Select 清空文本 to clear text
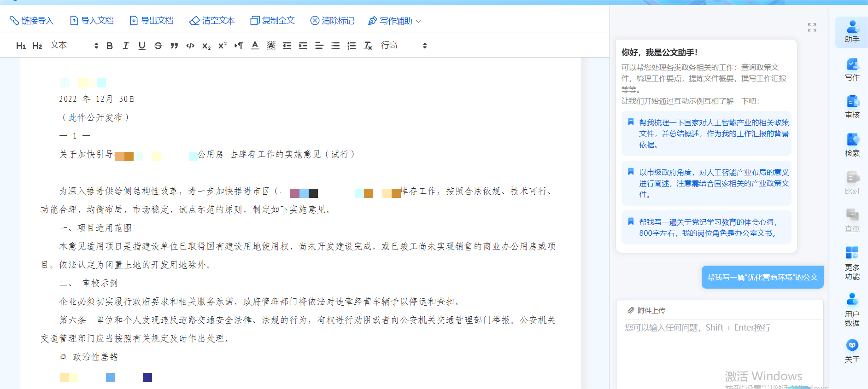Image resolution: width=868 pixels, height=389 pixels. click(x=212, y=21)
